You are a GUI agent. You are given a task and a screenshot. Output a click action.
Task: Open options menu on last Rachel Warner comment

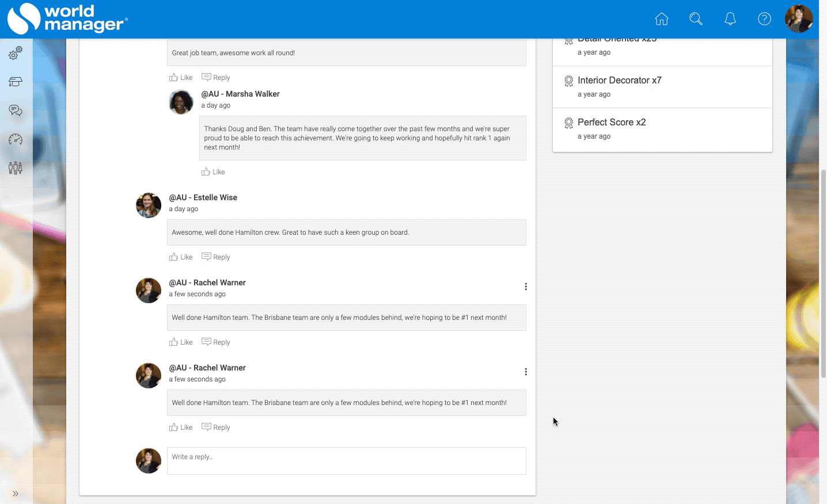coord(526,372)
